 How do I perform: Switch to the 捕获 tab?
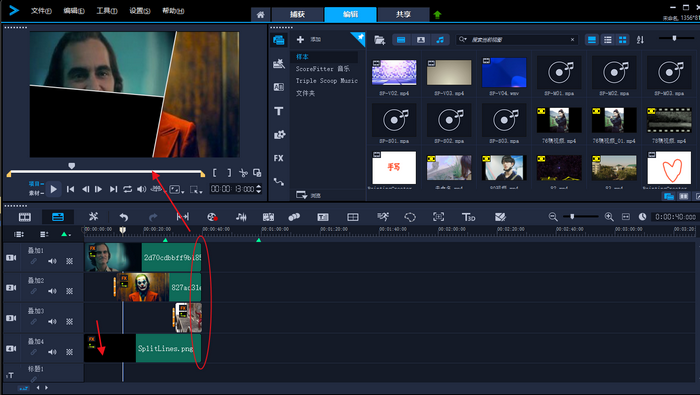click(x=297, y=14)
